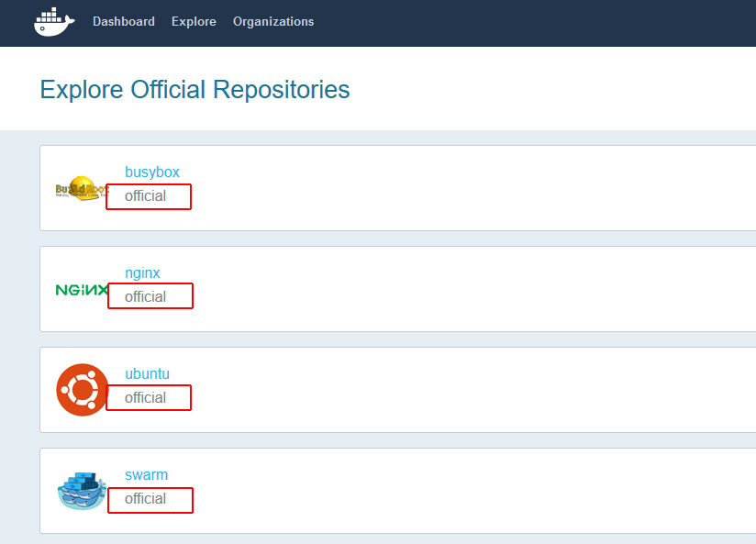Screen dimensions: 756x544
Task: Click the green NGINX logo
Action: 81,290
